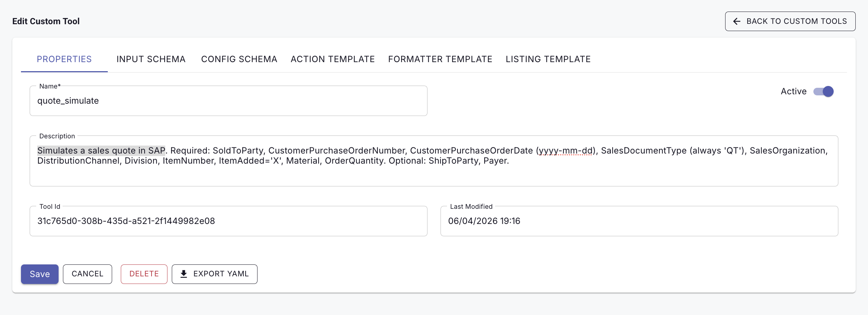Delete this custom tool
The height and width of the screenshot is (315, 868).
(144, 274)
